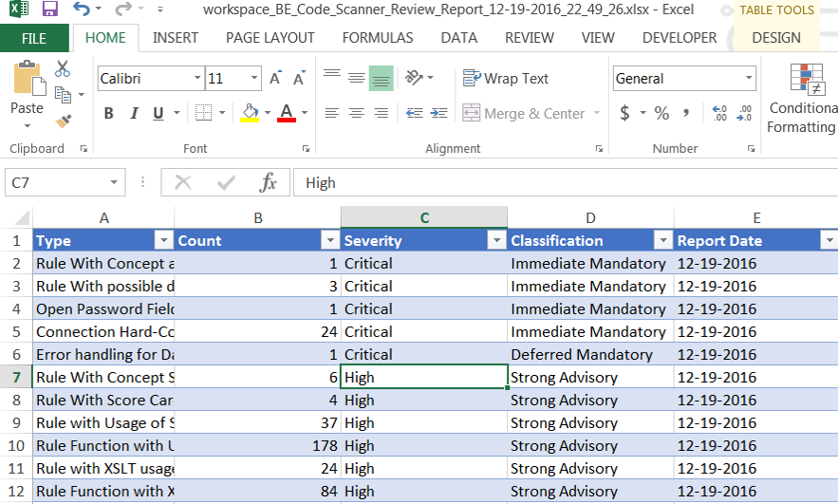This screenshot has width=838, height=504.
Task: Click the Insert Function fx icon
Action: click(269, 183)
